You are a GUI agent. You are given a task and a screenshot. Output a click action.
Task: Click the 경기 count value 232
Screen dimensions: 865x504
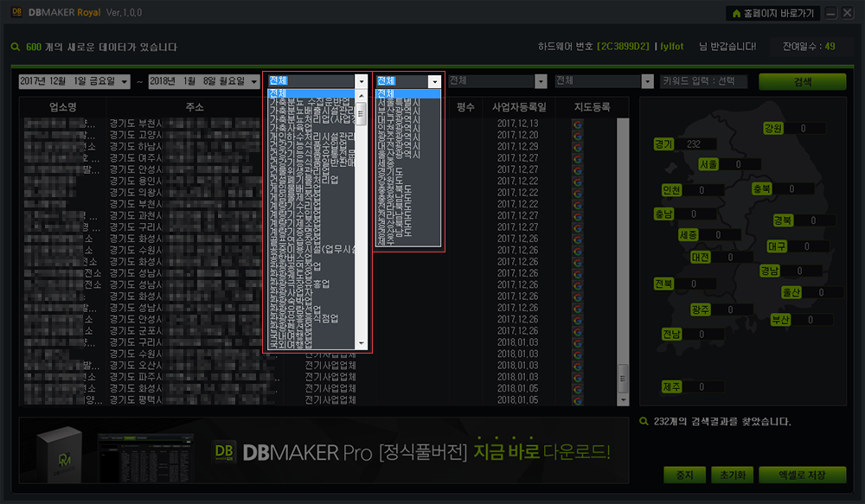coord(694,144)
